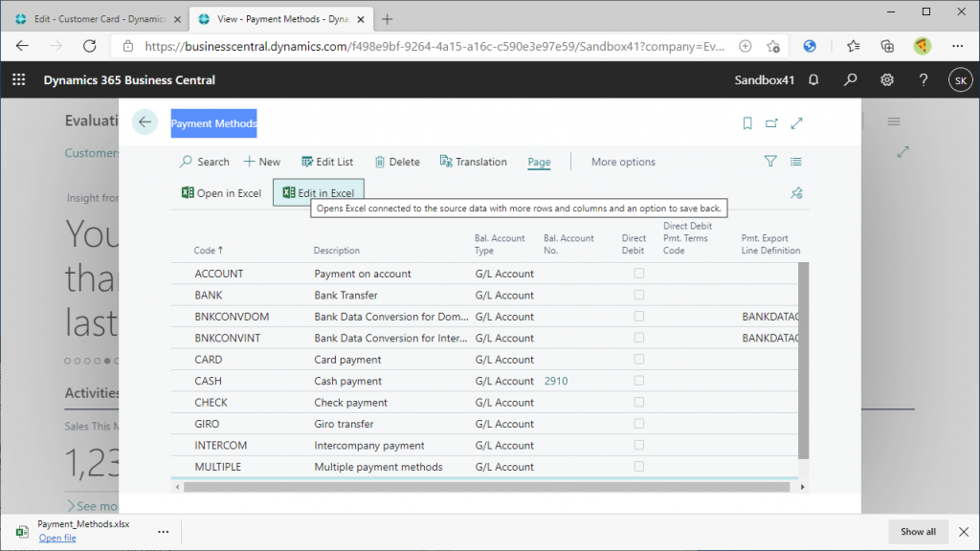Screen dimensions: 980x551
Task: Open browser collections
Action: click(x=887, y=46)
